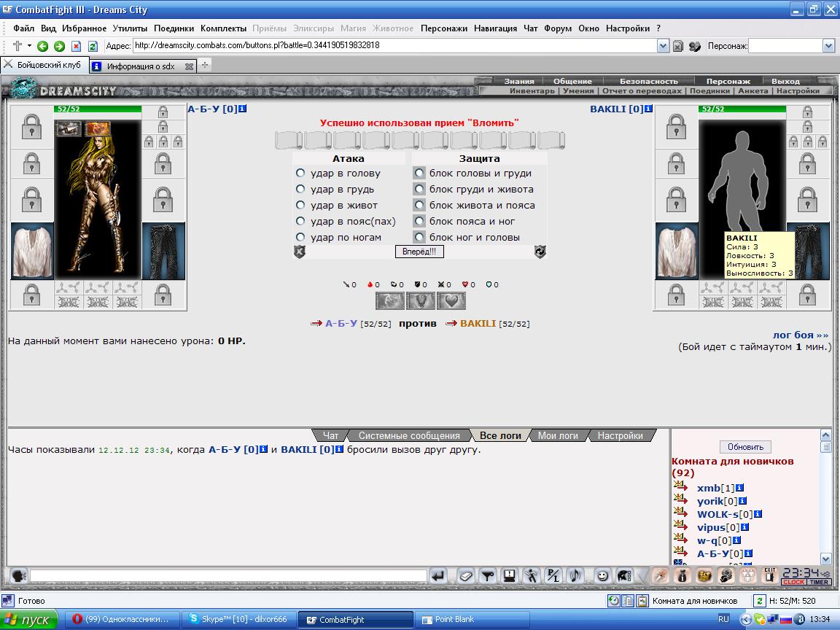Open the Поединки menu

tap(174, 28)
